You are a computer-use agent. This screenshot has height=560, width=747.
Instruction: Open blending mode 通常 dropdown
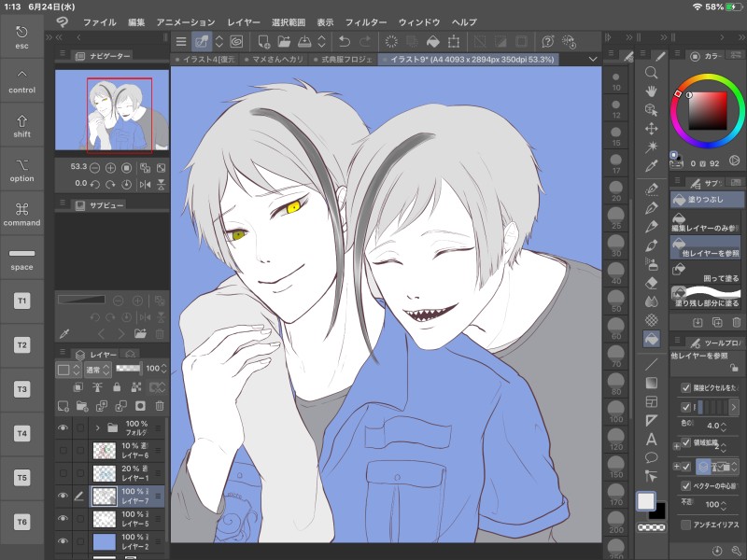[x=98, y=369]
